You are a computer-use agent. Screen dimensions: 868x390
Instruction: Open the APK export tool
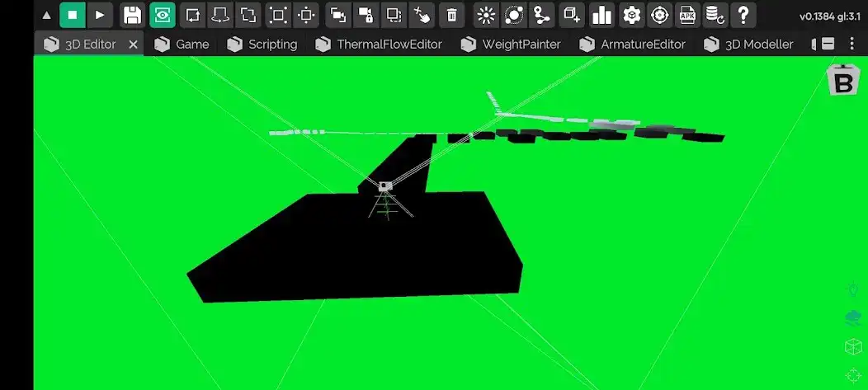686,15
